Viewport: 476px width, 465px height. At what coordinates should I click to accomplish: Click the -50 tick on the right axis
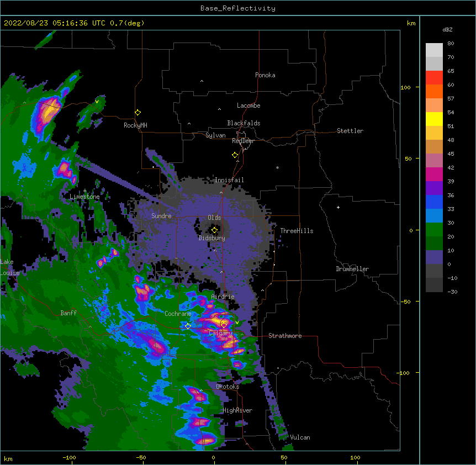tap(405, 302)
